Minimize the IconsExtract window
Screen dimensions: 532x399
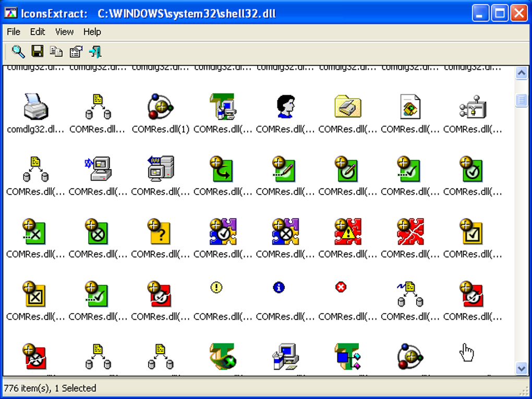pos(480,13)
